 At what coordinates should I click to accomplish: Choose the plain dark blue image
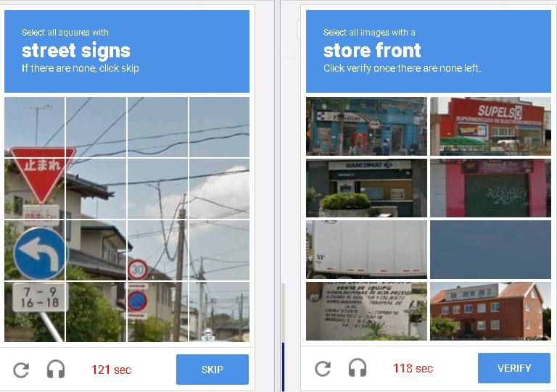(490, 250)
